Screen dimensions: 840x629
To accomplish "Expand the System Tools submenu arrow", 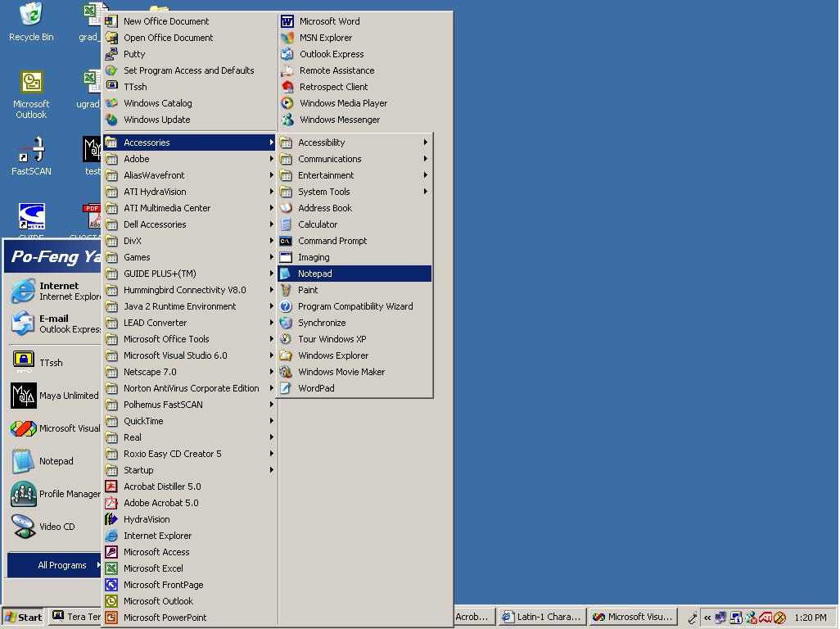I will [426, 192].
